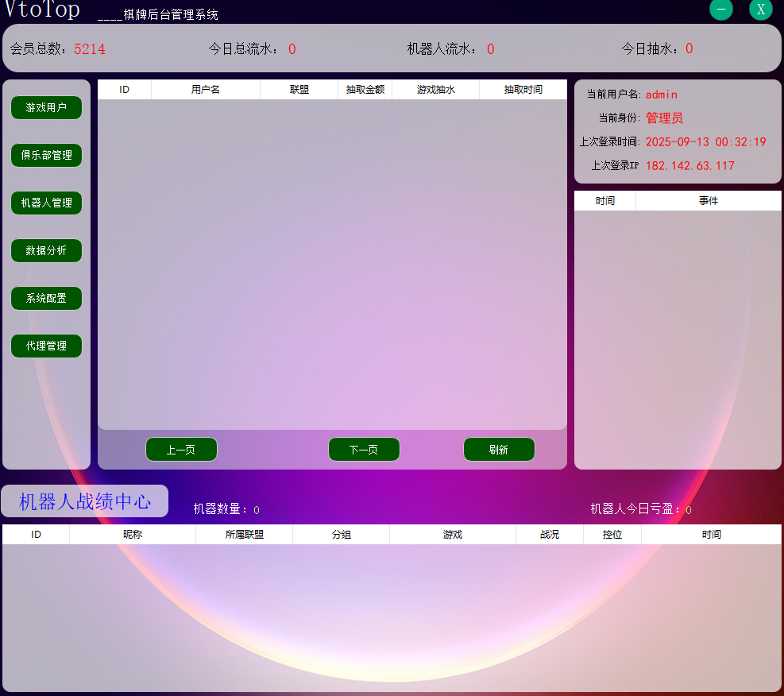Viewport: 784px width, 696px height.
Task: Sort by 抽取金额 column header
Action: tap(365, 90)
